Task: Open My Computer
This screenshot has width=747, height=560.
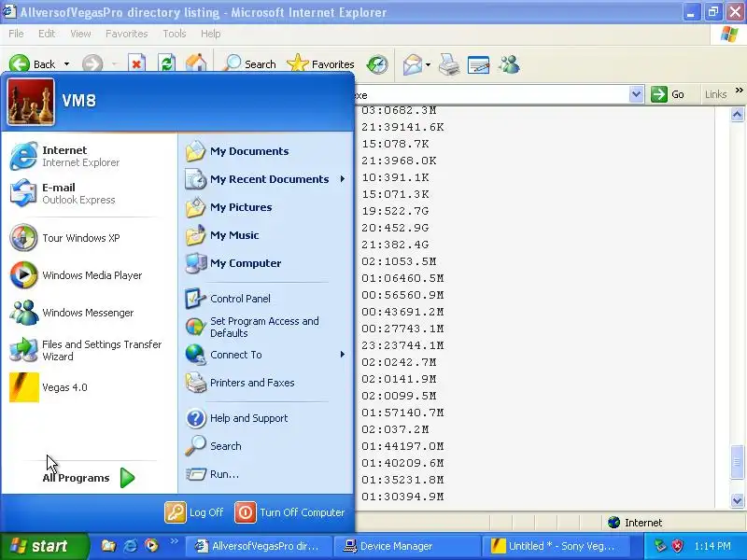Action: point(266,263)
